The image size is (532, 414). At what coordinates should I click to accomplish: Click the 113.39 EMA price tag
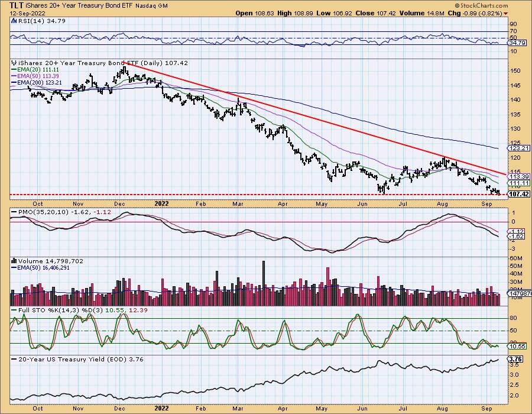(x=519, y=176)
